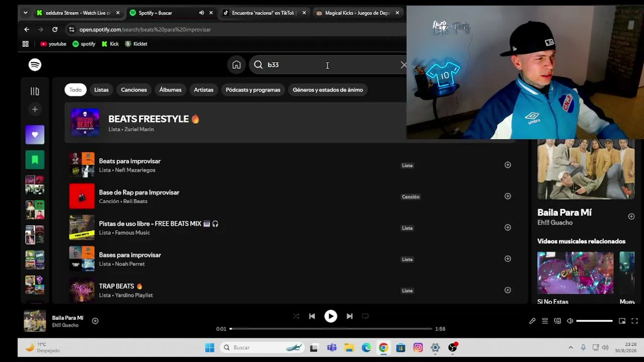644x362 pixels.
Task: Open Instagram from the taskbar
Action: (x=418, y=347)
